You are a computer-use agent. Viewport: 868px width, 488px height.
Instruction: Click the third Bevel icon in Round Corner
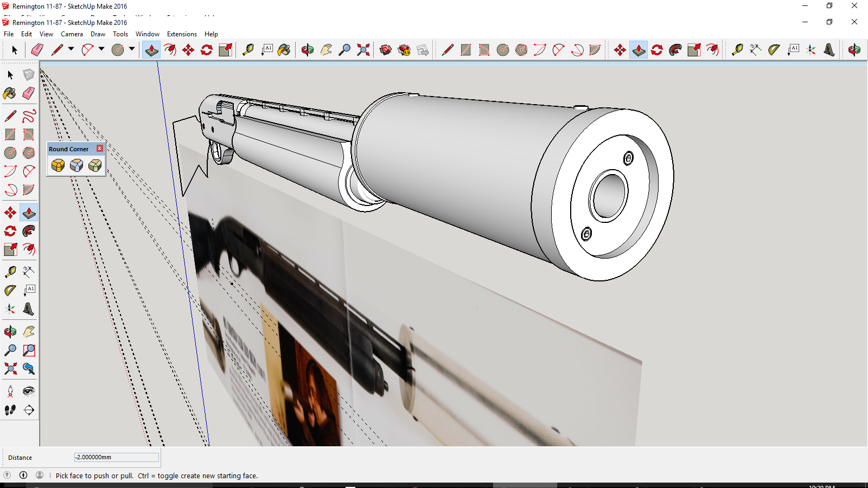pos(95,165)
